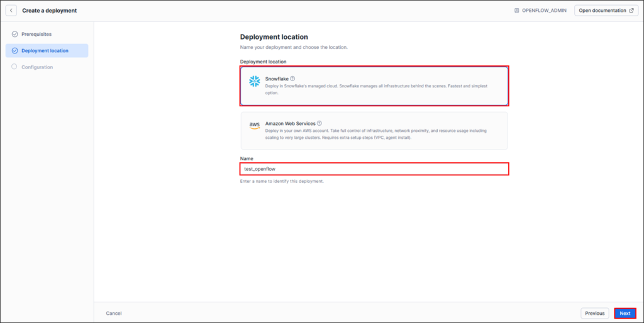This screenshot has width=644, height=323.
Task: Click the Next button
Action: pos(625,313)
